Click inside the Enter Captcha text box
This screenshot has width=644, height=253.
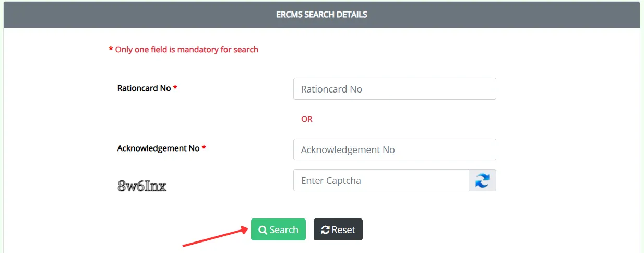(381, 180)
